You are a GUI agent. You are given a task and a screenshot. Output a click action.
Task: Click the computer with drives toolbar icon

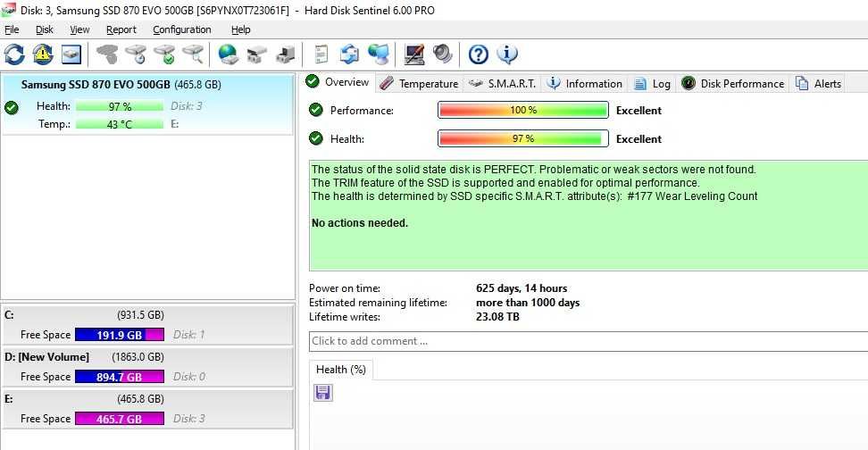[x=286, y=54]
